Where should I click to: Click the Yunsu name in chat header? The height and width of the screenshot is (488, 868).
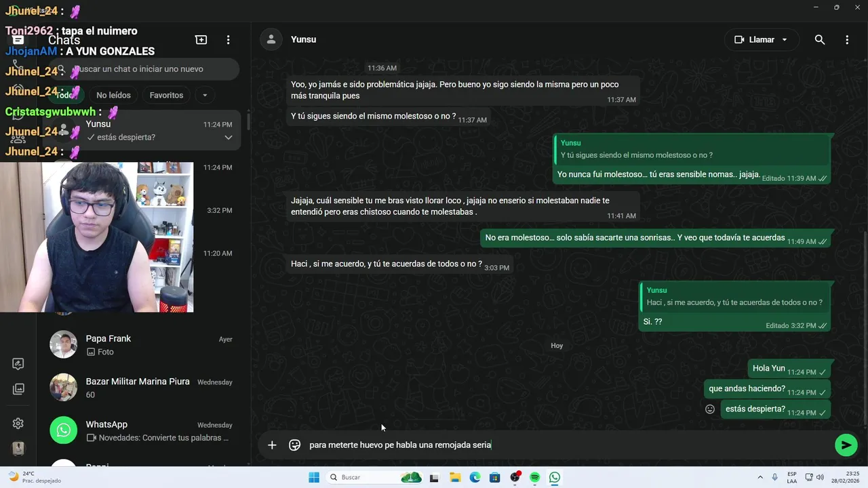[303, 39]
